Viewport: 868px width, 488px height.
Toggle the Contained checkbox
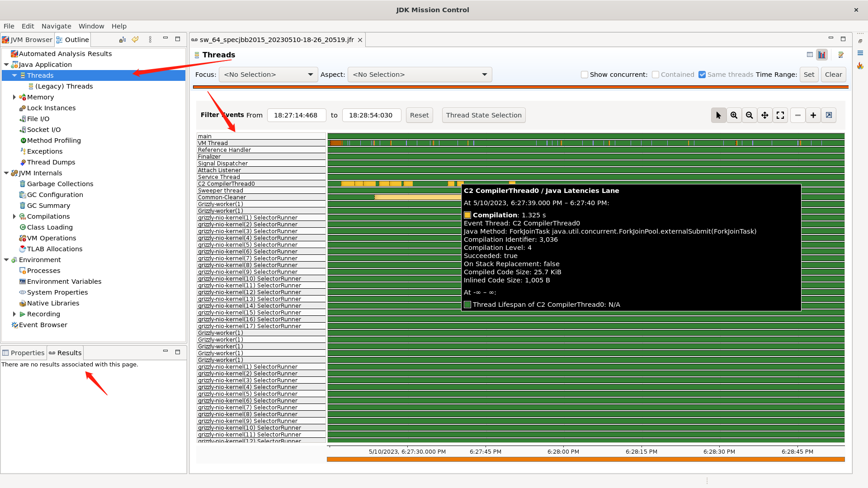(656, 75)
